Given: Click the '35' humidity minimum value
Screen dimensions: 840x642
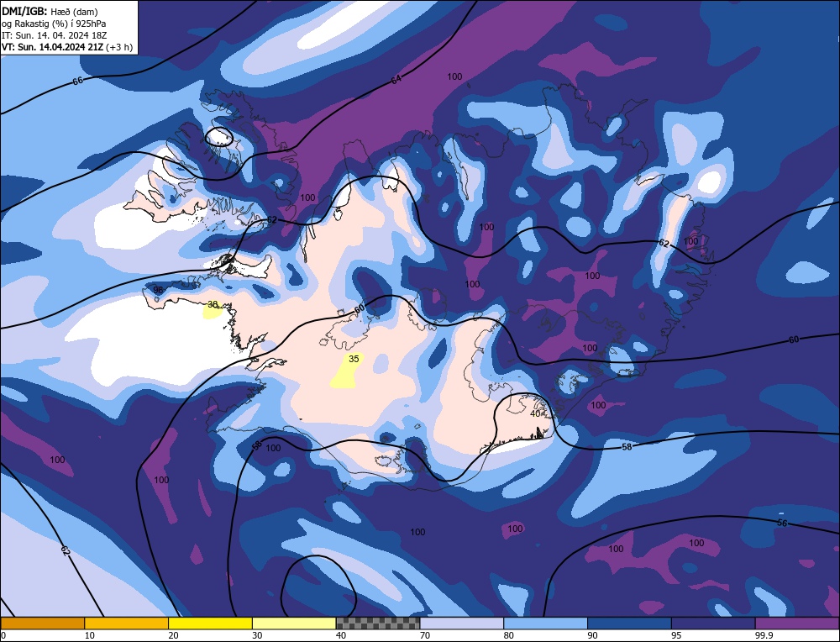Looking at the screenshot, I should tap(354, 359).
